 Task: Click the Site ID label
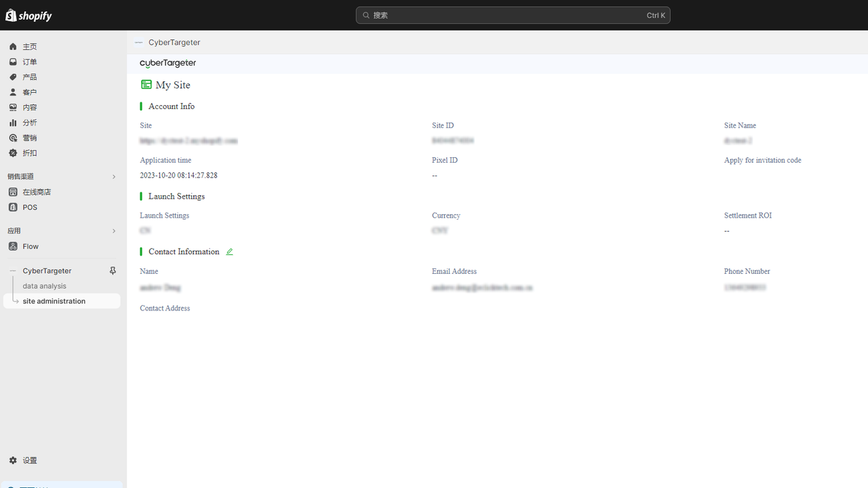click(x=443, y=125)
